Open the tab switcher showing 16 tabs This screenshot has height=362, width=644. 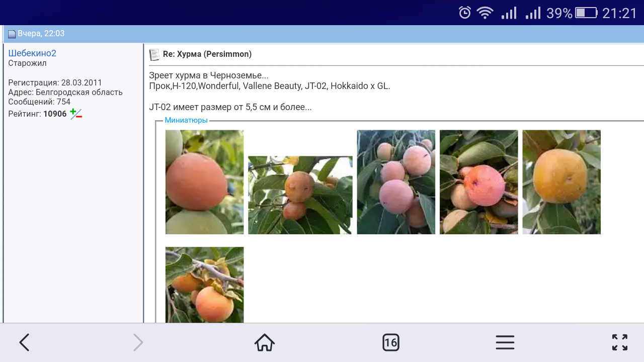coord(390,342)
